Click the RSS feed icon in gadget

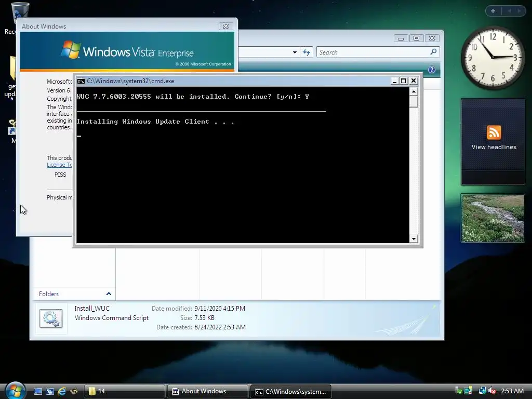click(x=494, y=132)
